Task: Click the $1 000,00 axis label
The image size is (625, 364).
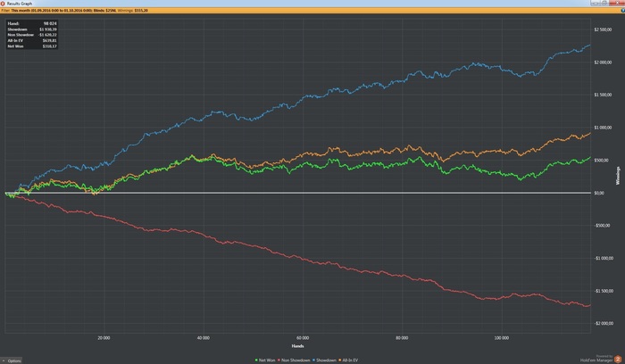Action: coord(603,128)
